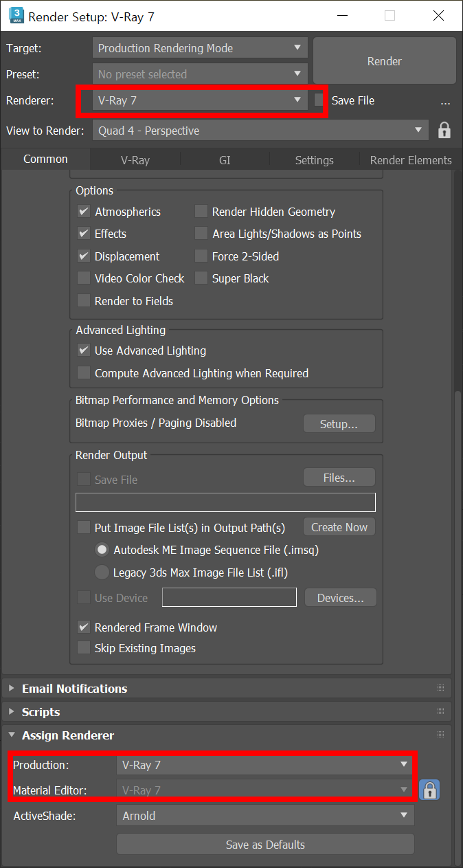Image resolution: width=463 pixels, height=868 pixels.
Task: Click the Render Output file path field
Action: tap(225, 502)
